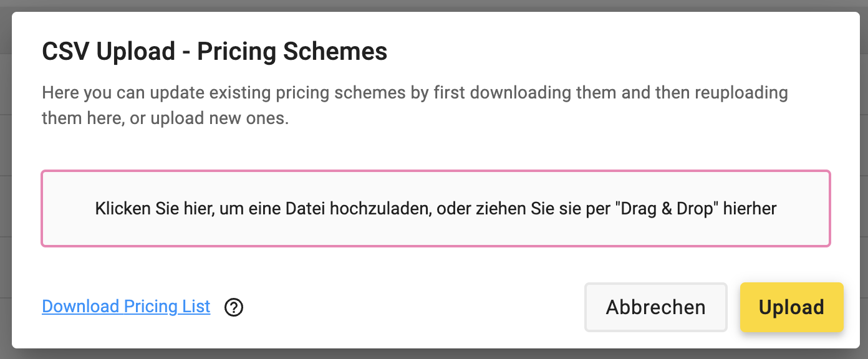
Task: Click the file drop zone to choose a file
Action: click(436, 209)
